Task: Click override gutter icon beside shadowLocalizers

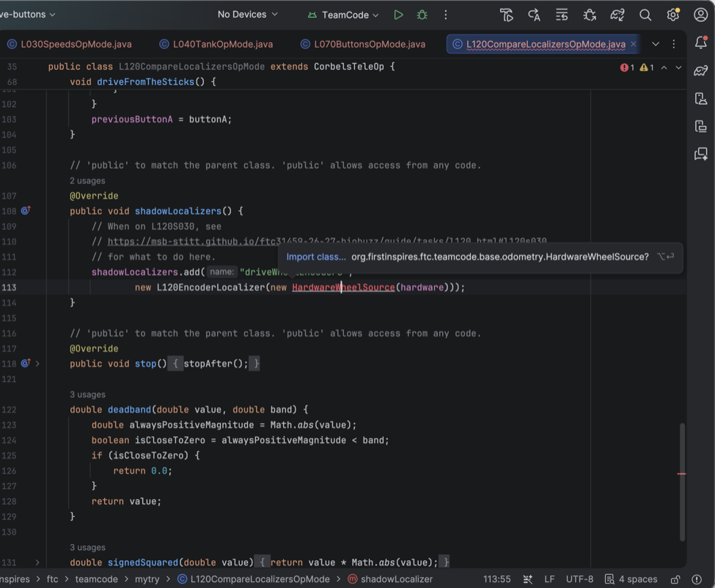Action: coord(26,210)
